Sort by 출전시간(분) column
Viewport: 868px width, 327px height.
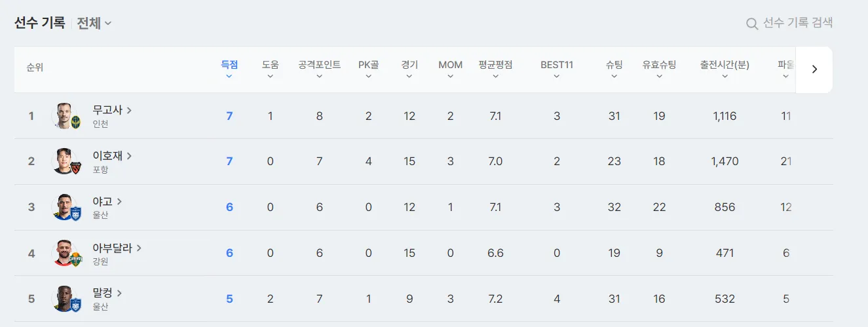pos(725,69)
